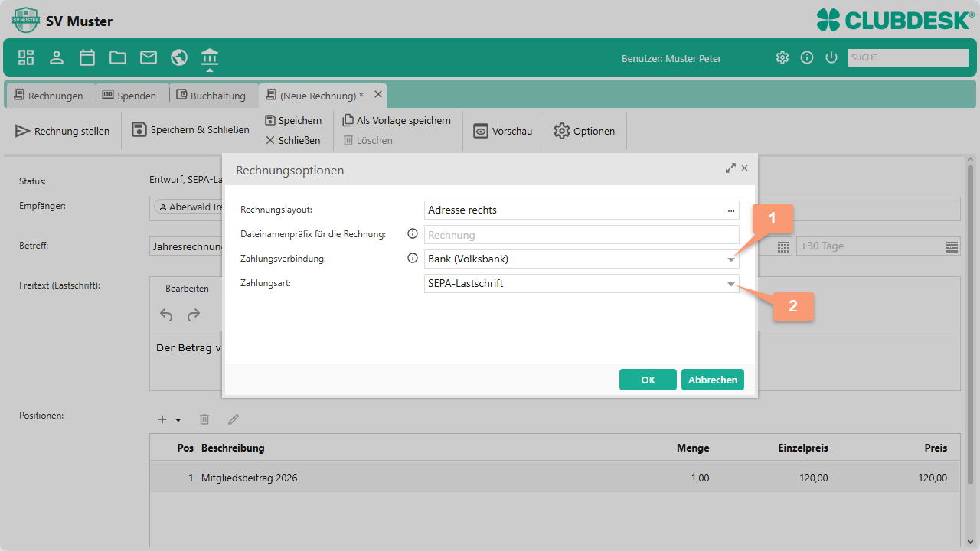Screen dimensions: 980x551
Task: Open the Rechnungslayout ellipsis button
Action: pyautogui.click(x=732, y=210)
